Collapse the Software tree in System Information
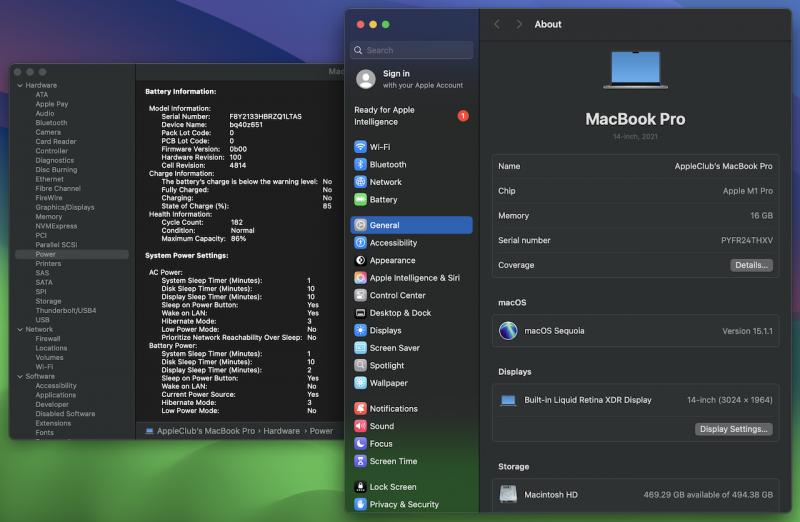Image resolution: width=800 pixels, height=522 pixels. [20, 377]
